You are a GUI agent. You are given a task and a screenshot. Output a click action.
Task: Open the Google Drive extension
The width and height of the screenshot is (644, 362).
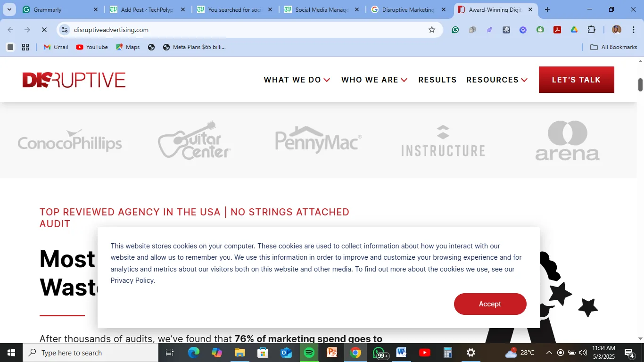(x=574, y=30)
